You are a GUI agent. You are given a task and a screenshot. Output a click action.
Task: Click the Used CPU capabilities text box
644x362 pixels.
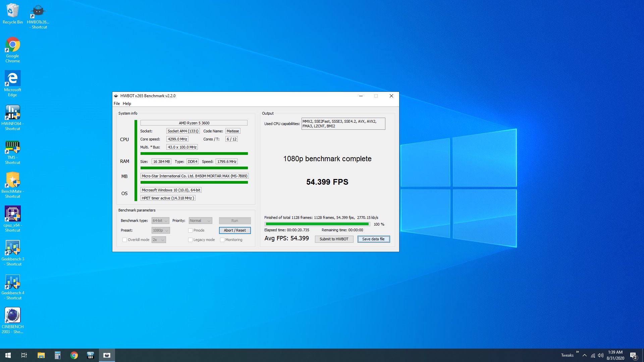tap(343, 124)
